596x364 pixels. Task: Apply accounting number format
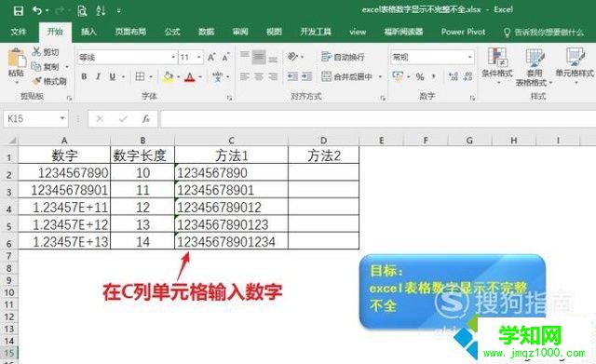coord(398,76)
